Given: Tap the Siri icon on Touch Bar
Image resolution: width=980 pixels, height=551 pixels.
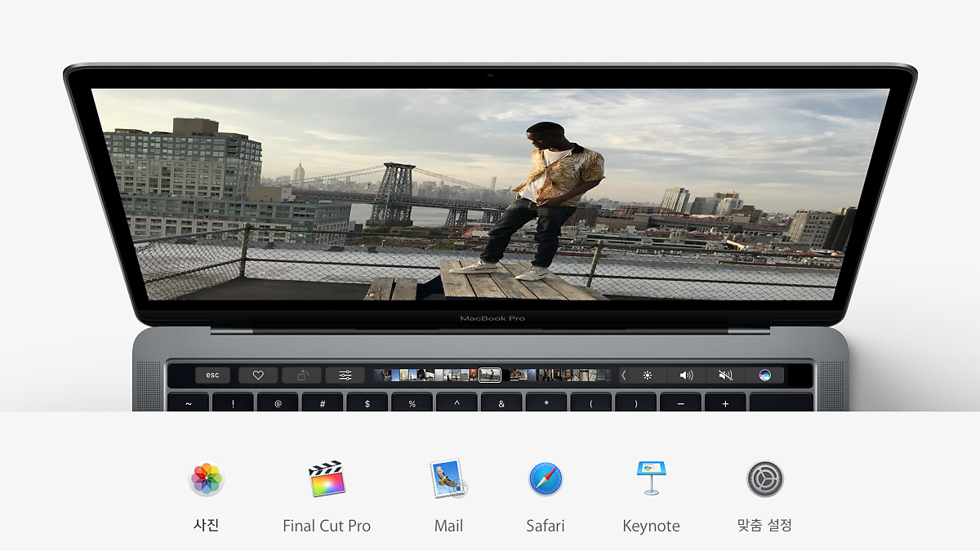Looking at the screenshot, I should pos(765,375).
